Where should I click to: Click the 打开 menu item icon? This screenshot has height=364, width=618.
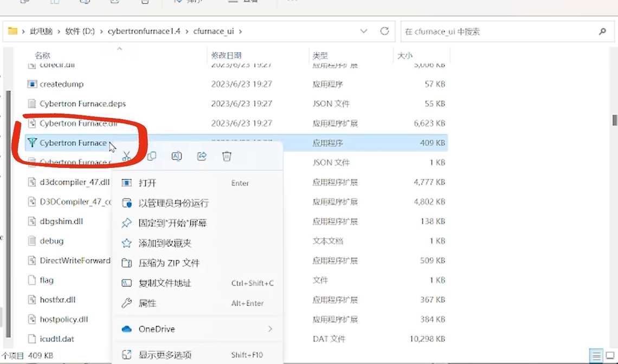(126, 183)
